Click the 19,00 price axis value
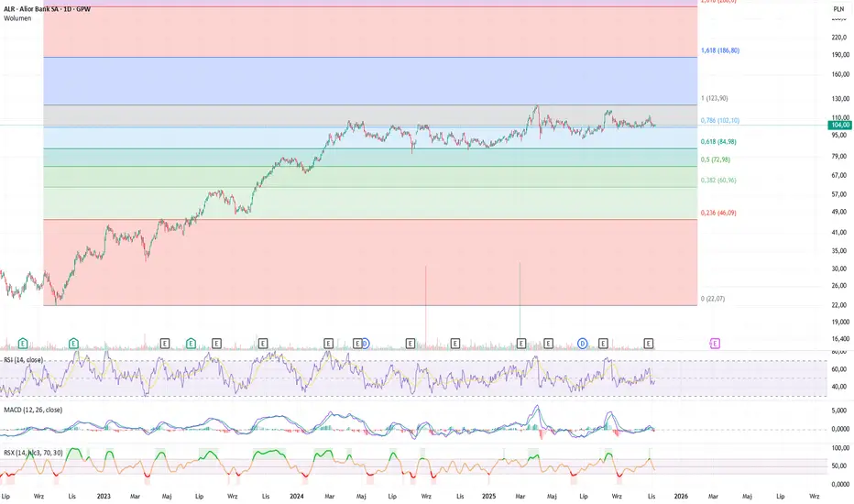854x504 pixels. pyautogui.click(x=839, y=322)
